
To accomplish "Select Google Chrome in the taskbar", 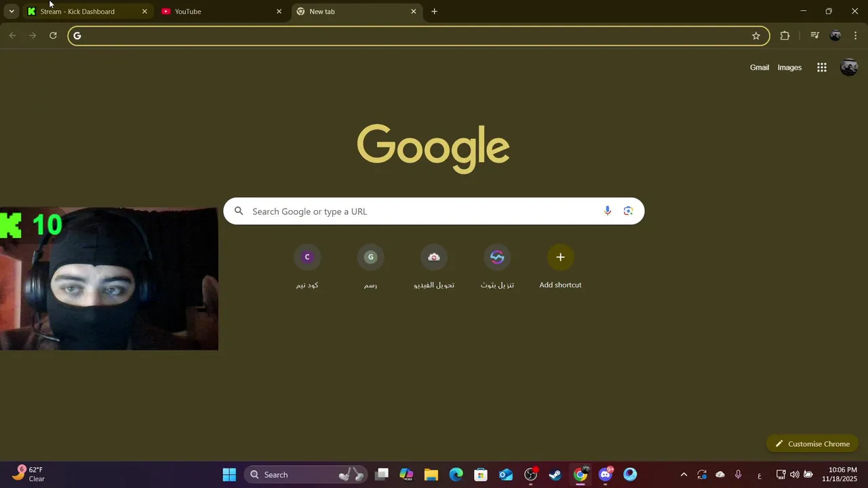I will coord(580,474).
